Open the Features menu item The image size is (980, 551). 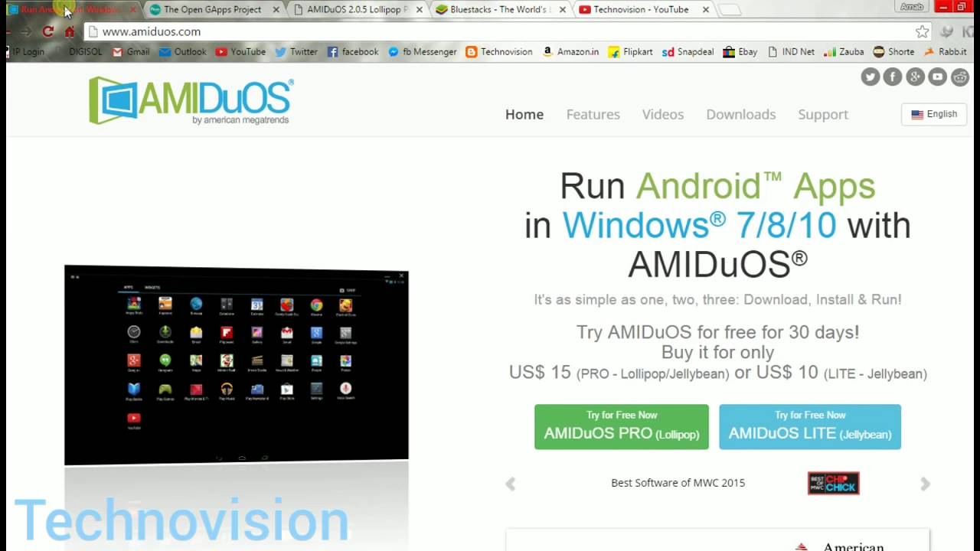[593, 114]
